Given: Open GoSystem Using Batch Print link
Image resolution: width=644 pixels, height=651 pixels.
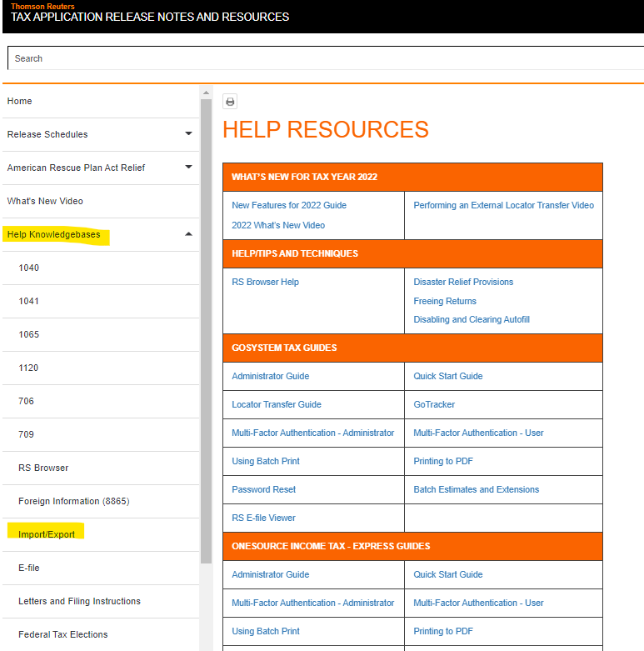Looking at the screenshot, I should (x=266, y=461).
